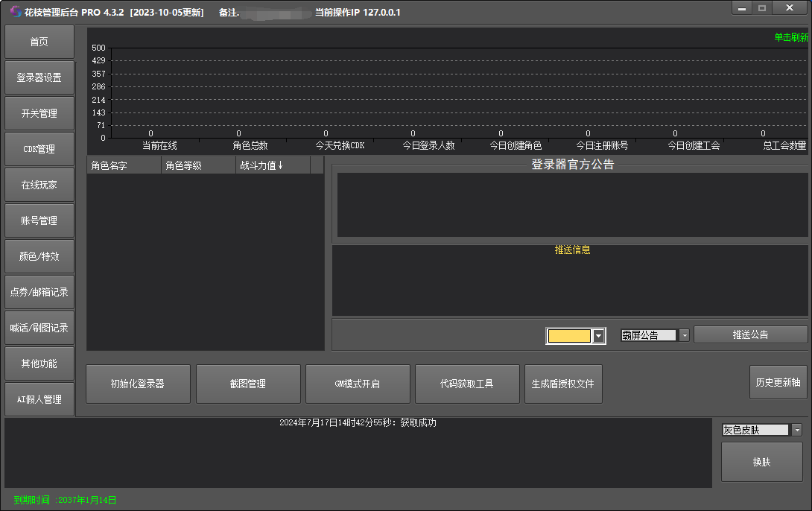This screenshot has height=511, width=812.
Task: Open 截图管理 screenshot management
Action: click(248, 384)
